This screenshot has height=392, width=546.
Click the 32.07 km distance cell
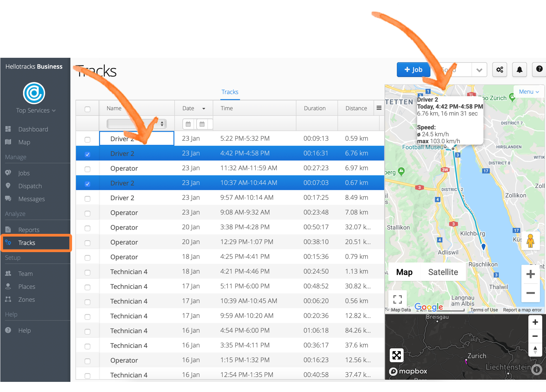(358, 227)
